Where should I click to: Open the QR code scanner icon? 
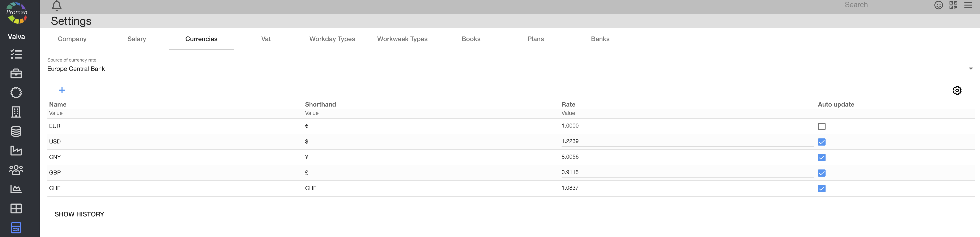[953, 5]
